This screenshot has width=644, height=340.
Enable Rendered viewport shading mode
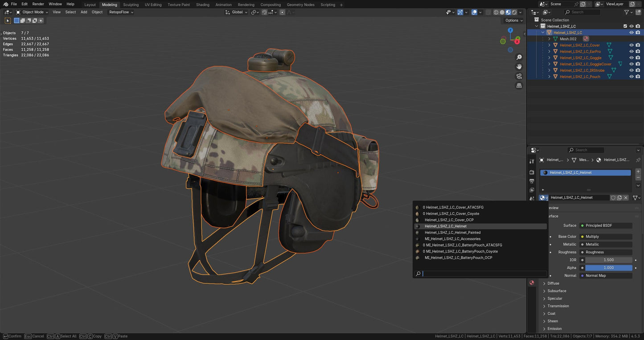click(x=514, y=12)
